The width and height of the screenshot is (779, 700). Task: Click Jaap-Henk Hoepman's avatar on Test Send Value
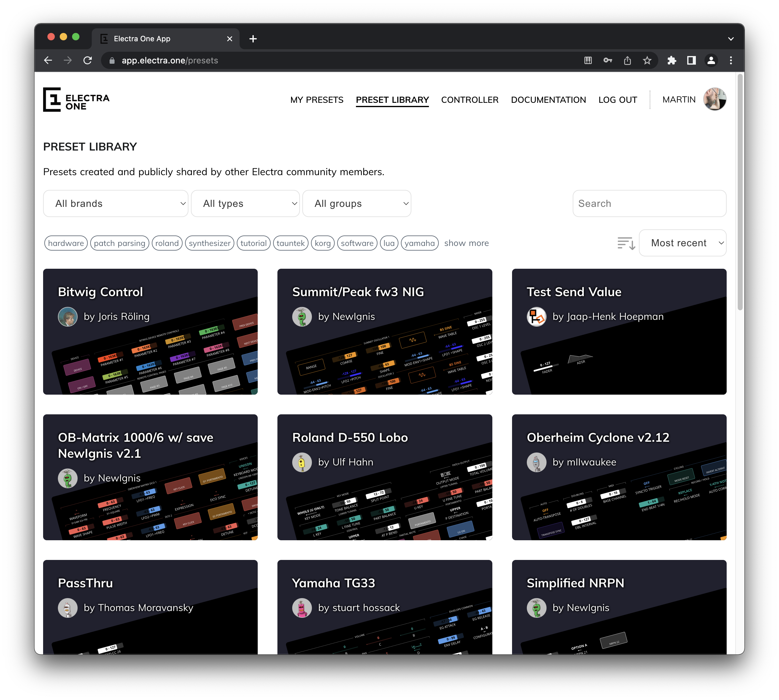coord(537,316)
